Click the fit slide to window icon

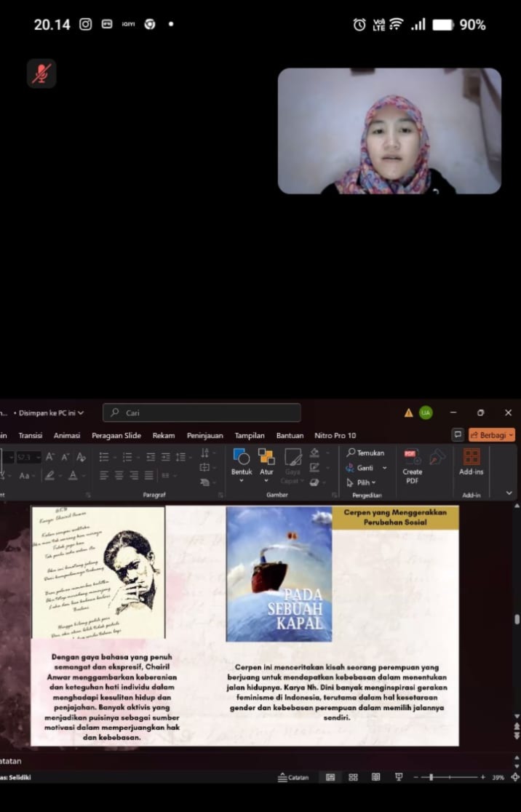pyautogui.click(x=515, y=777)
